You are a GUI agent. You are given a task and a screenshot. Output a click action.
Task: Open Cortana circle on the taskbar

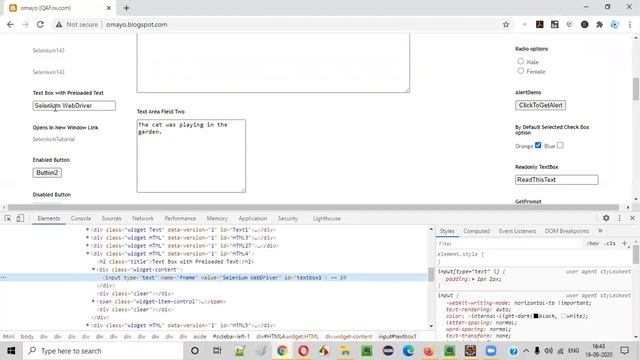click(195, 351)
